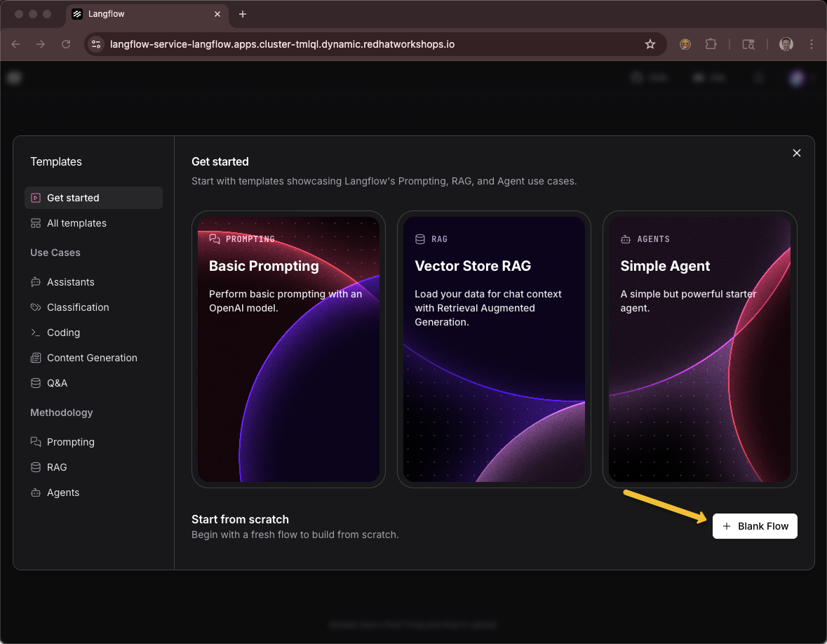
Task: Open the user avatar menu top right
Action: [797, 78]
